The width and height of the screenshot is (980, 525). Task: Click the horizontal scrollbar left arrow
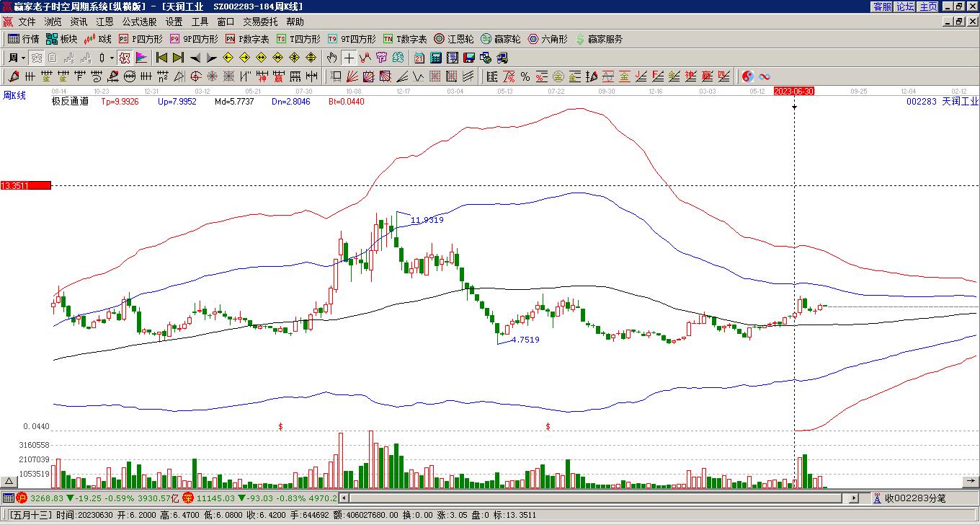point(344,498)
